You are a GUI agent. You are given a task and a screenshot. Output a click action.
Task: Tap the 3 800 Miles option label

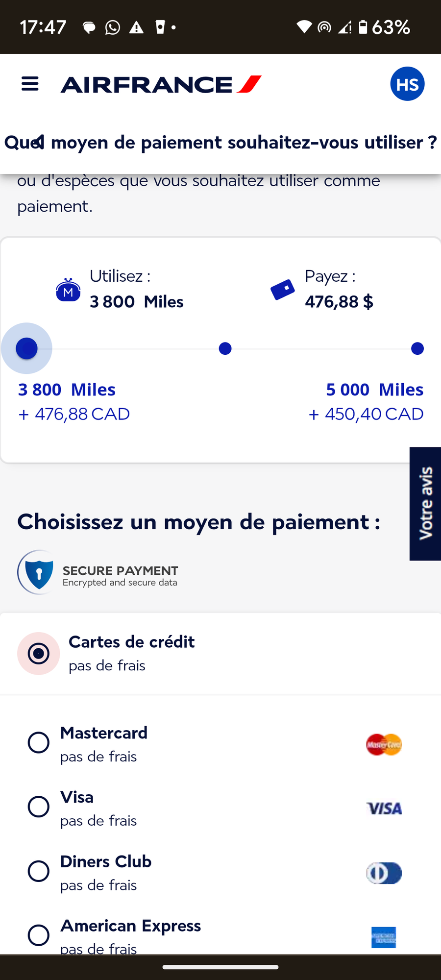click(x=67, y=390)
